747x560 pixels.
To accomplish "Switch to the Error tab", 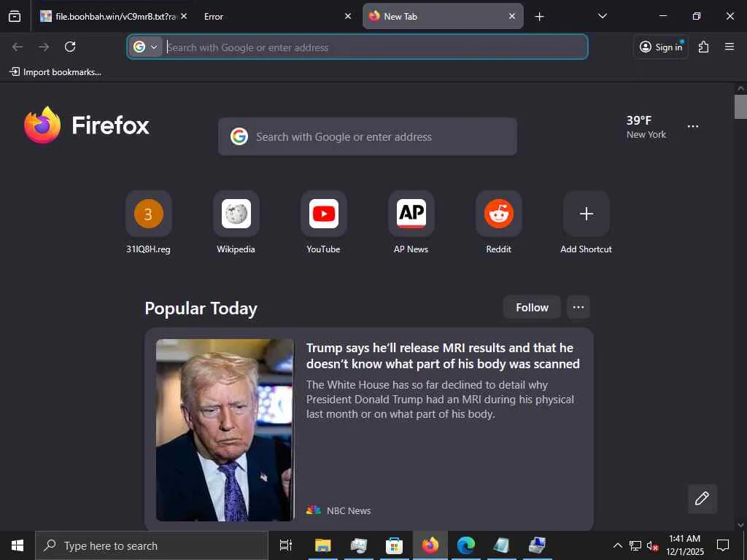I will (x=277, y=17).
